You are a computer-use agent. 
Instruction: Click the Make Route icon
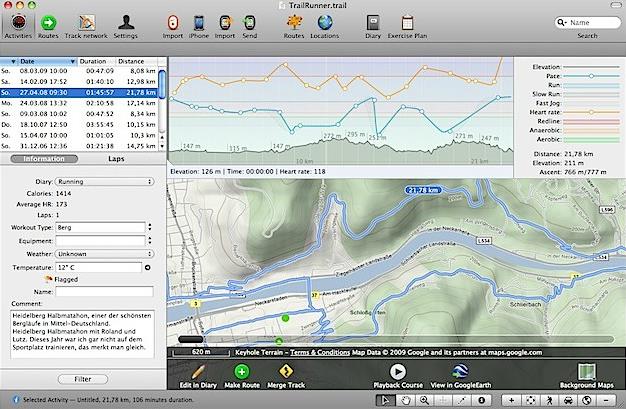point(242,375)
